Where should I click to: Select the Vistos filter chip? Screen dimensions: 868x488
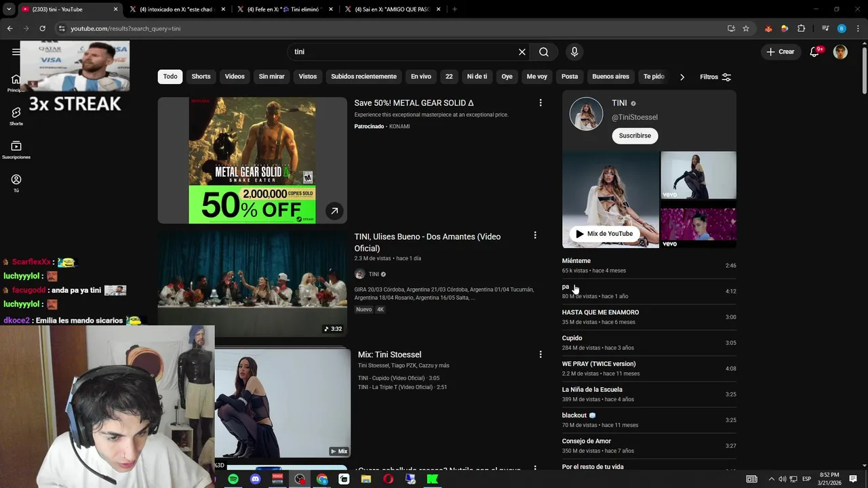point(308,77)
